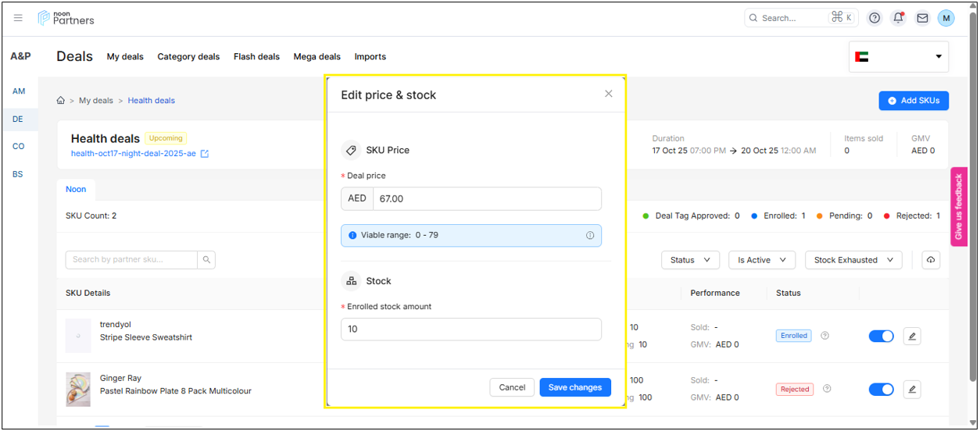Open the health deal external link icon
The image size is (980, 431).
pos(205,154)
